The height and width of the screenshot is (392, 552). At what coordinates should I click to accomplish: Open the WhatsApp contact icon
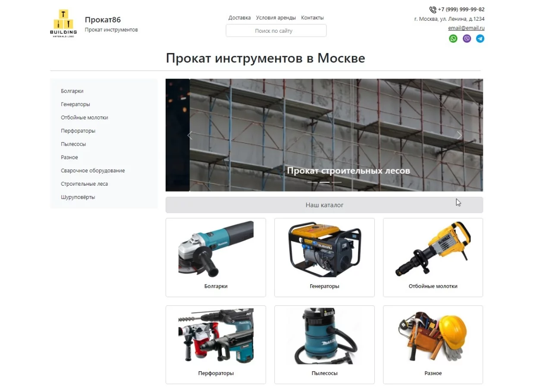(453, 39)
